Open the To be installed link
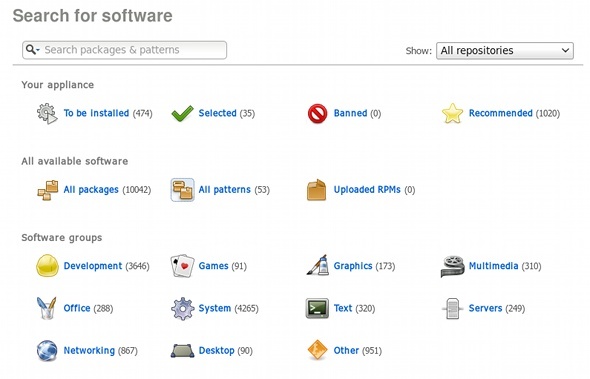 point(96,113)
